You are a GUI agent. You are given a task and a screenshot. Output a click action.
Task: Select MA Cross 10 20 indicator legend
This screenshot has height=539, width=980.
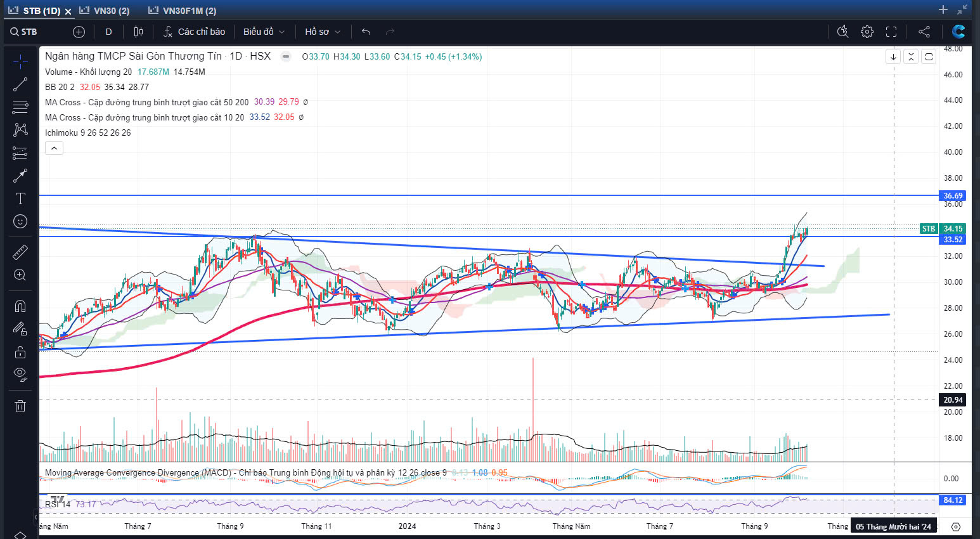coord(144,117)
